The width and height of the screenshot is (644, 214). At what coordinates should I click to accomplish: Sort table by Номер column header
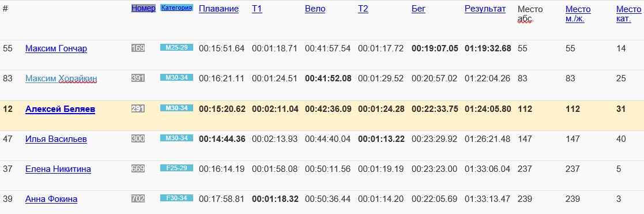[144, 9]
